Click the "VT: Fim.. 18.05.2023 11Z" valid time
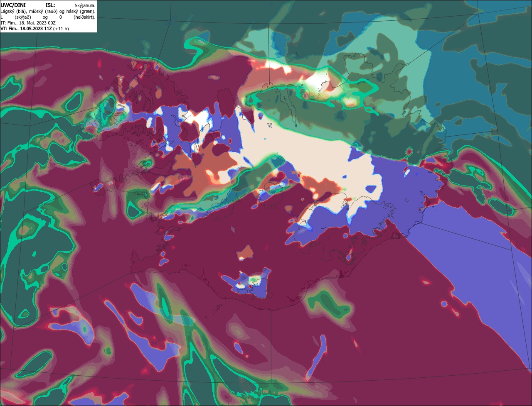The image size is (532, 406). point(26,29)
